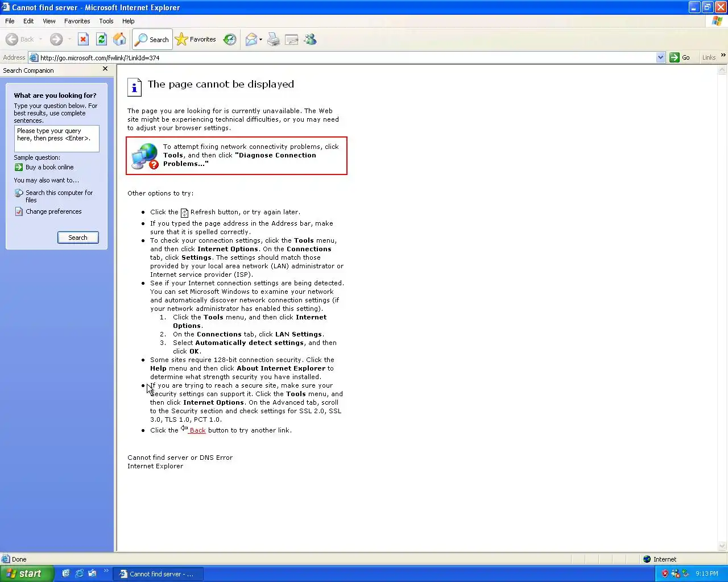Click 'The page cannot be displayed' heading
The width and height of the screenshot is (728, 582).
(221, 84)
